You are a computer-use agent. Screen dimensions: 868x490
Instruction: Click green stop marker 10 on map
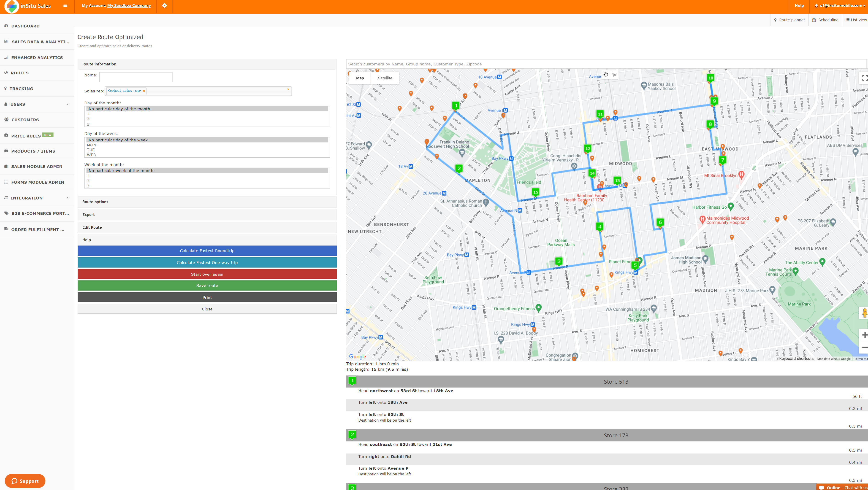710,78
